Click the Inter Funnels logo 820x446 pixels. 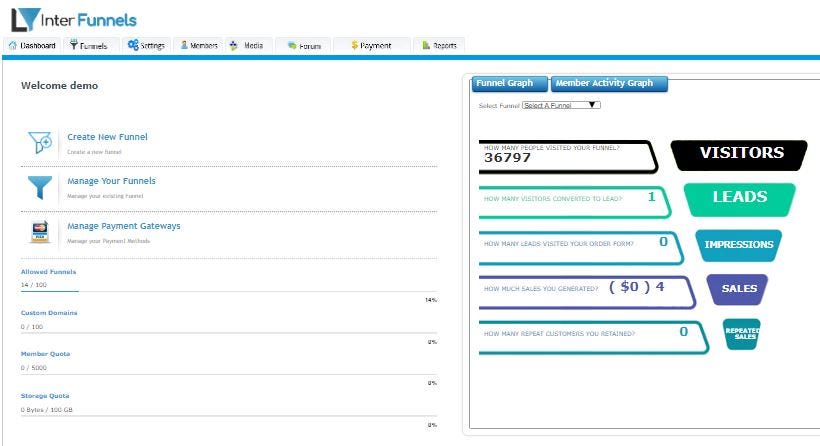click(74, 20)
